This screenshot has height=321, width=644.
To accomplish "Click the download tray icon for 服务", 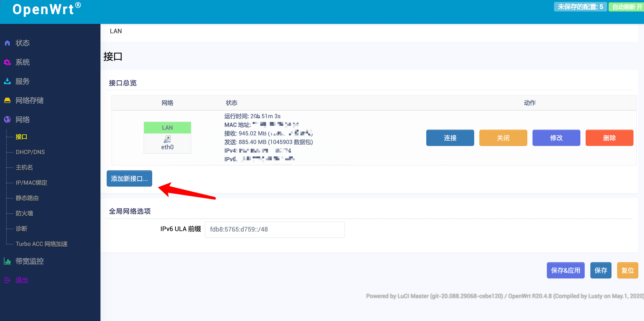I will (x=7, y=81).
